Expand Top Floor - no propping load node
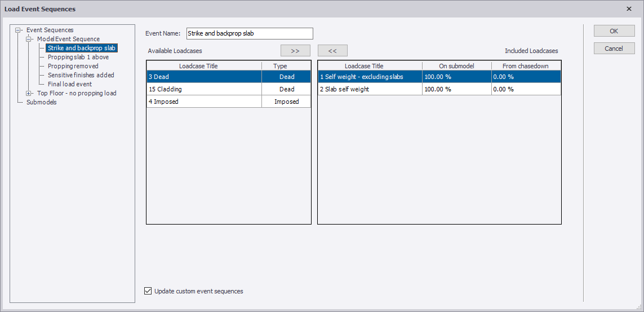This screenshot has height=312, width=644. pyautogui.click(x=29, y=94)
